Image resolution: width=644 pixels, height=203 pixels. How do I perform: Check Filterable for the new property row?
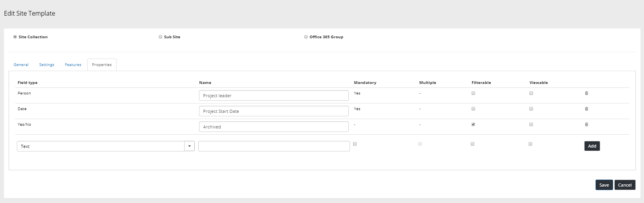point(472,144)
